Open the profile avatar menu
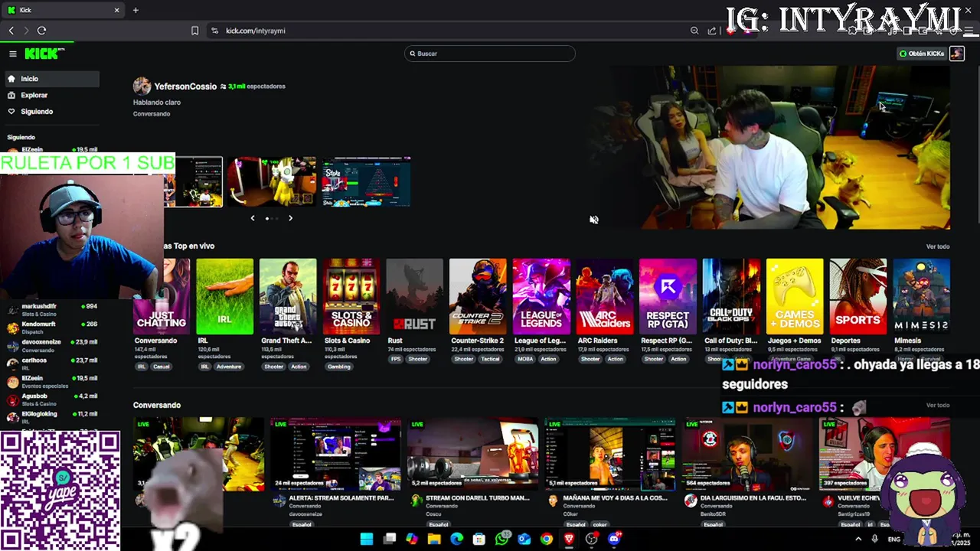Image resolution: width=980 pixels, height=551 pixels. pos(956,54)
